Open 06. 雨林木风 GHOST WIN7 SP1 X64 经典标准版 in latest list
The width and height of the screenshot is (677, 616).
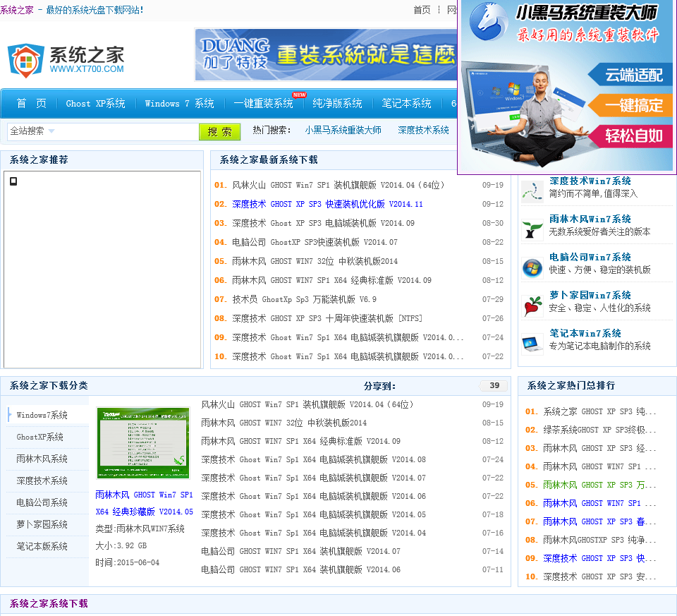331,280
